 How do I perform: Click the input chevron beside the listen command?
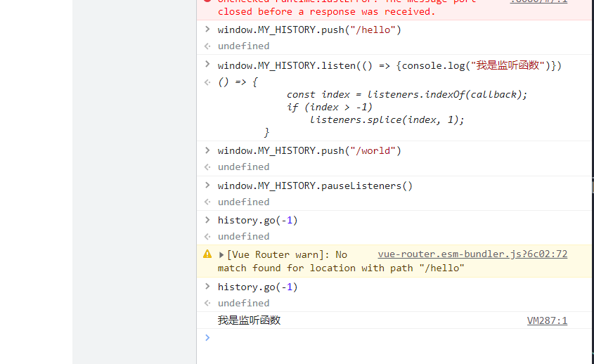(x=207, y=65)
